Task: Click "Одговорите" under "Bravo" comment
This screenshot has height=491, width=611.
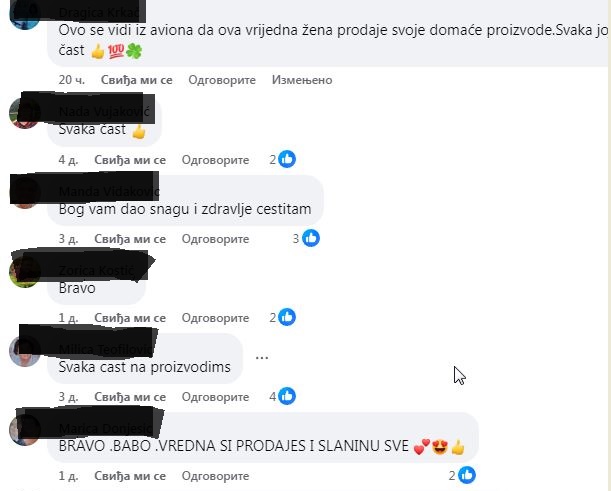Action: click(x=215, y=318)
